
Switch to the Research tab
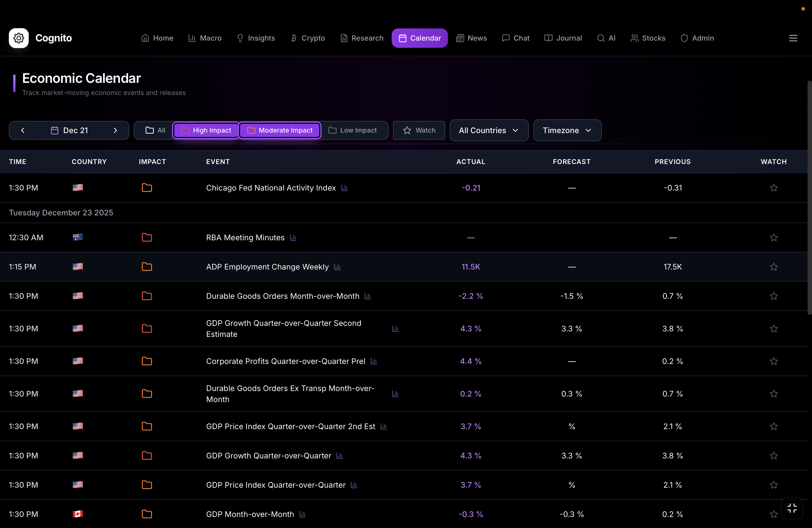point(362,38)
